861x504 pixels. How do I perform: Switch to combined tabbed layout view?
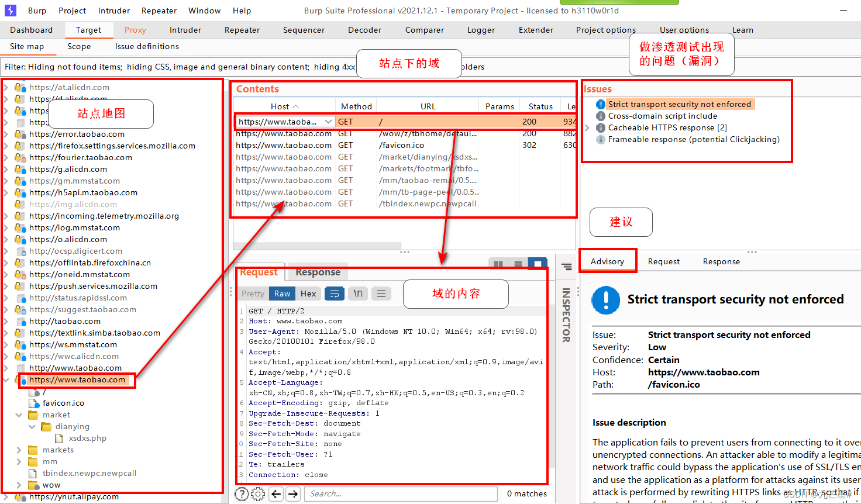[x=538, y=264]
